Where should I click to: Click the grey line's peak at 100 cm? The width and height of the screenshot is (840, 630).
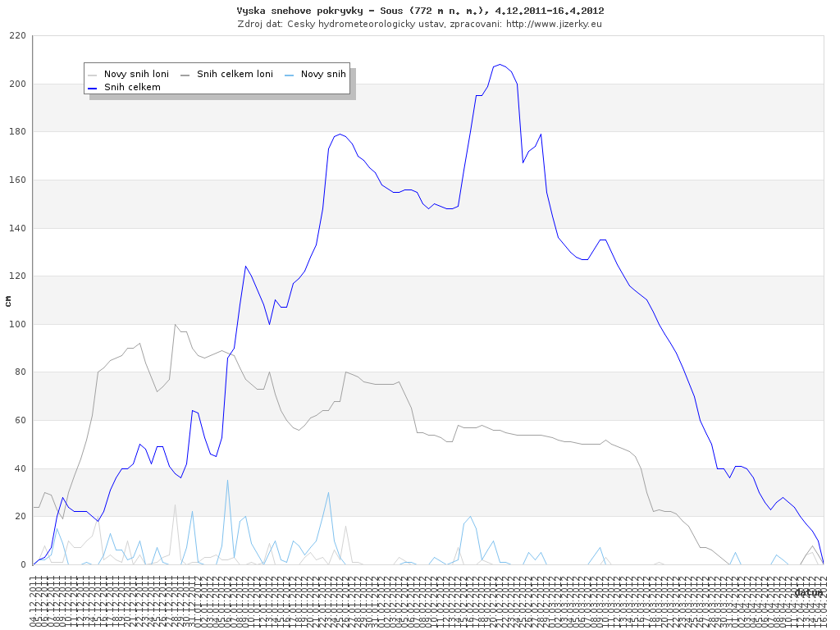(175, 324)
